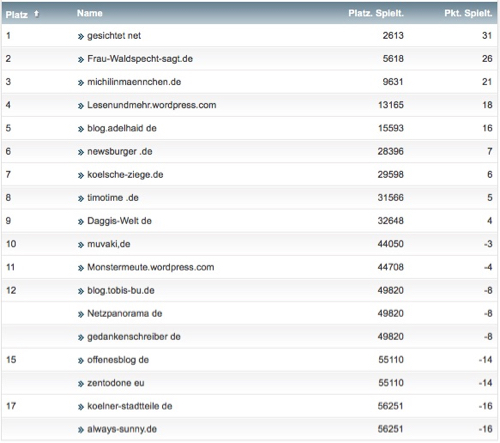Select the value 13165 in Lesenundmehr row
This screenshot has width=500, height=443.
(391, 105)
